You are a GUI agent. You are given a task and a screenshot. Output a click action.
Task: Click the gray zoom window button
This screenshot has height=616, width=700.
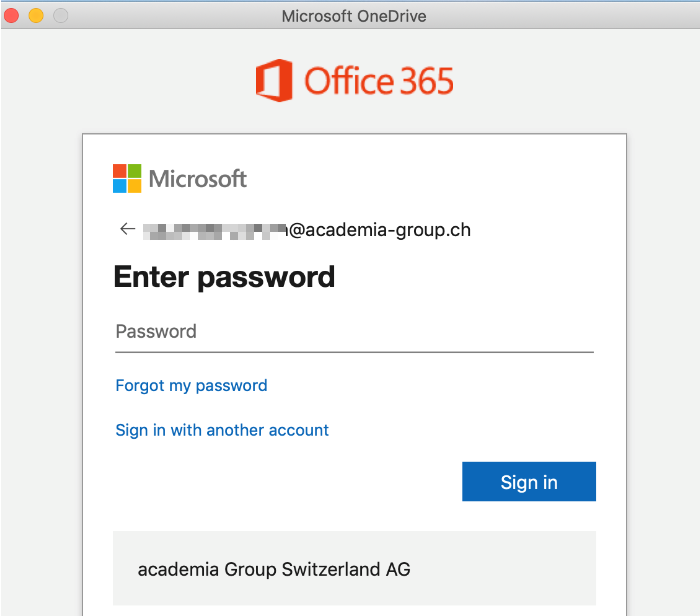[x=60, y=16]
